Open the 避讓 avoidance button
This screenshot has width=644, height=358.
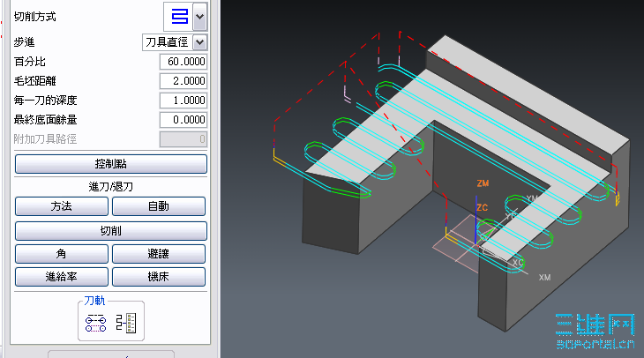point(159,254)
